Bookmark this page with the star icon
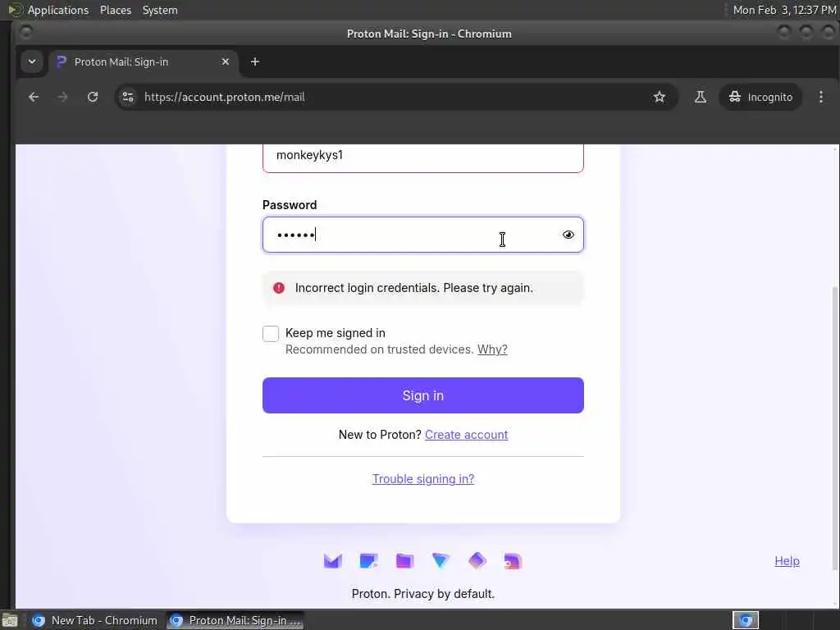This screenshot has width=840, height=630. [x=660, y=97]
